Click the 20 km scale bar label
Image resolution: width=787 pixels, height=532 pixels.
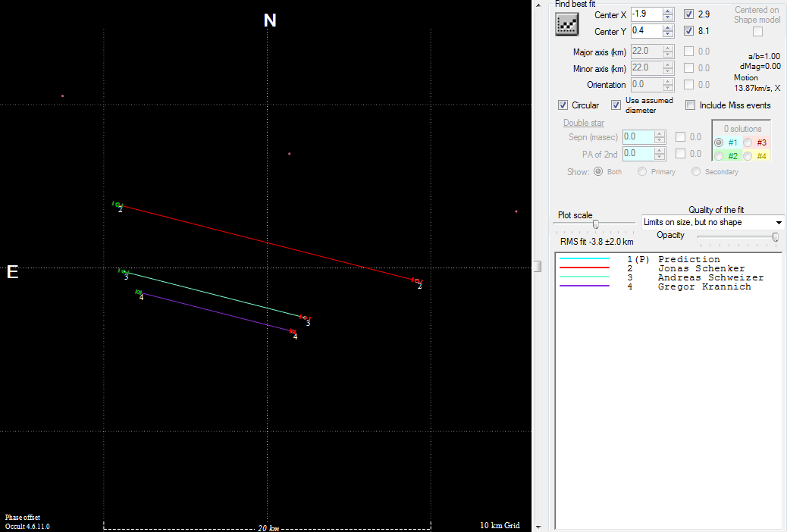coord(268,528)
